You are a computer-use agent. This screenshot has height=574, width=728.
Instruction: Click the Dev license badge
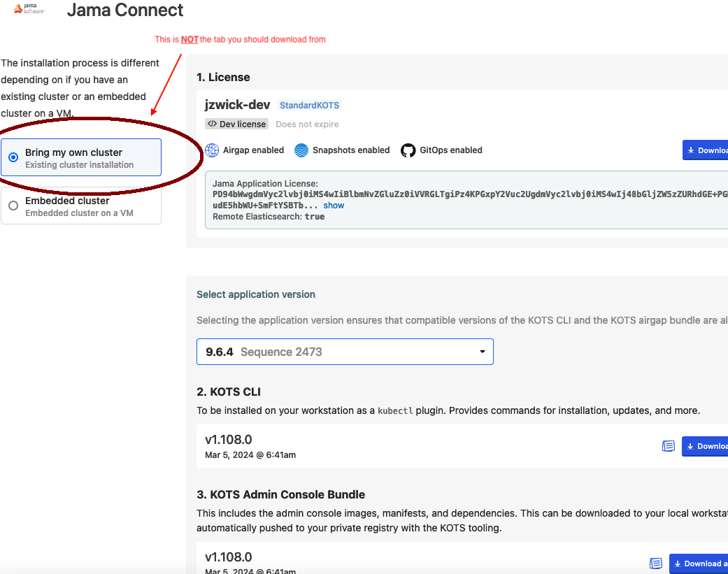point(237,124)
